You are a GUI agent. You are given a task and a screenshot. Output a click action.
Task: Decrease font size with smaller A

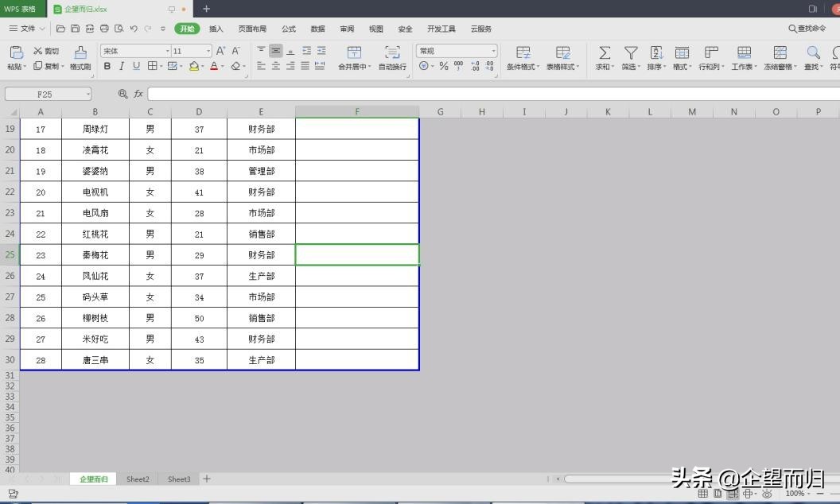point(235,51)
